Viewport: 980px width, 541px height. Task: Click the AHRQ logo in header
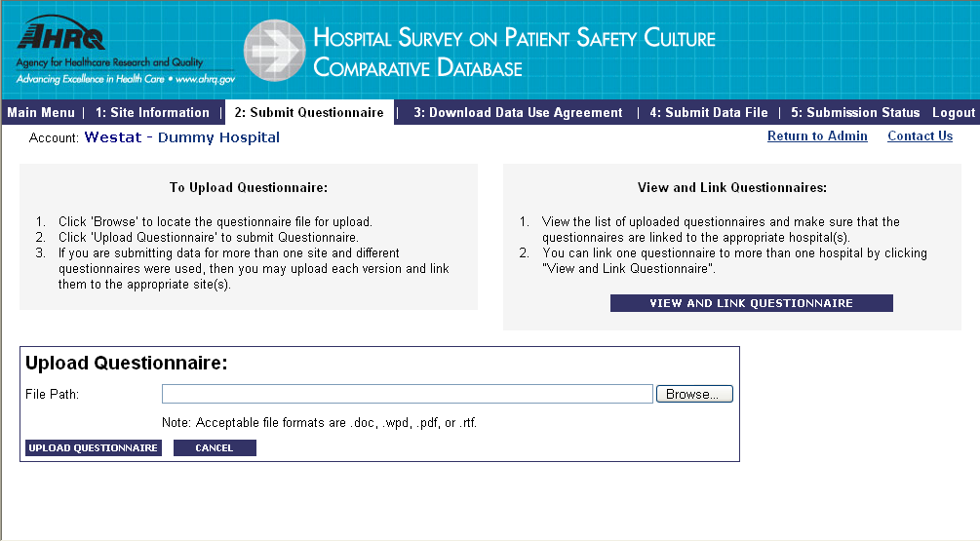tap(62, 37)
